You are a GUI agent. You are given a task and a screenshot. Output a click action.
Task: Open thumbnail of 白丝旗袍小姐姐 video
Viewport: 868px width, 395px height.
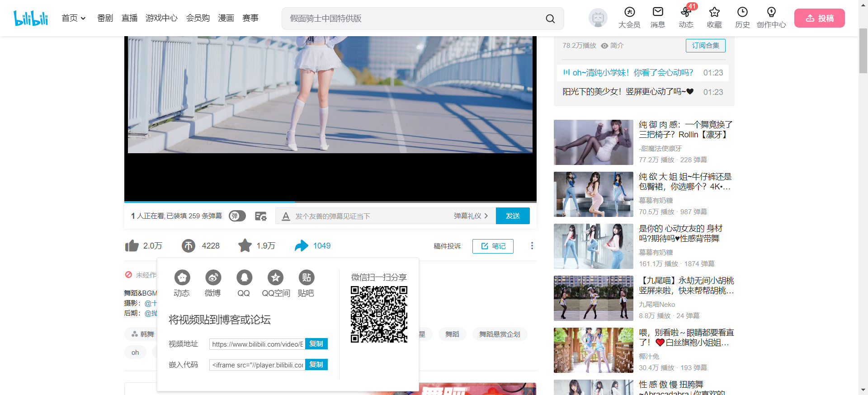tap(593, 350)
